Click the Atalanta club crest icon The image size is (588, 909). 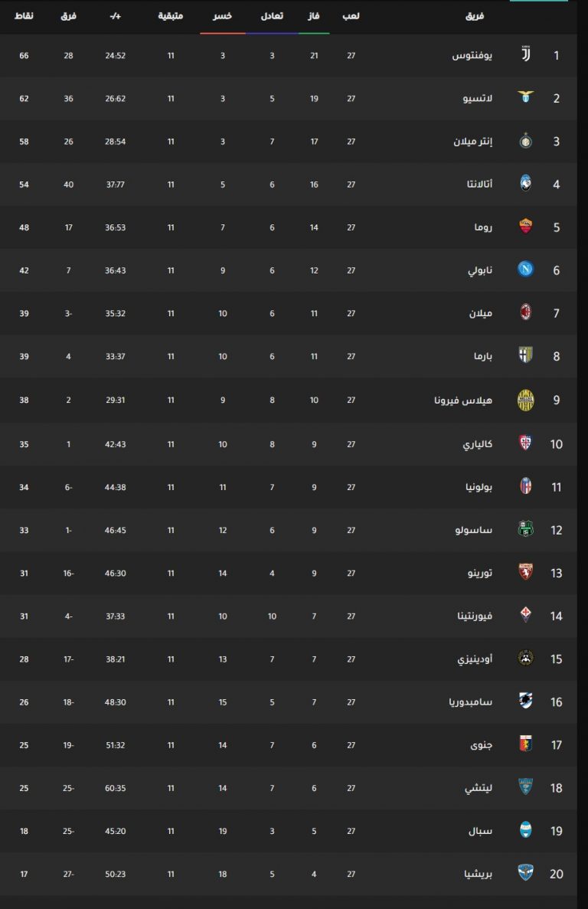tap(525, 184)
